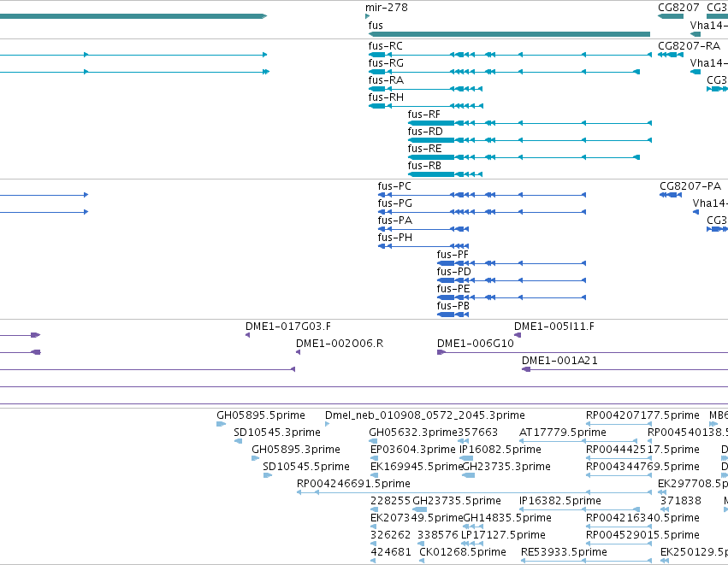Click Dmel_neb_010908_0572_2045.3prime label
Image resolution: width=728 pixels, height=565 pixels.
(425, 415)
